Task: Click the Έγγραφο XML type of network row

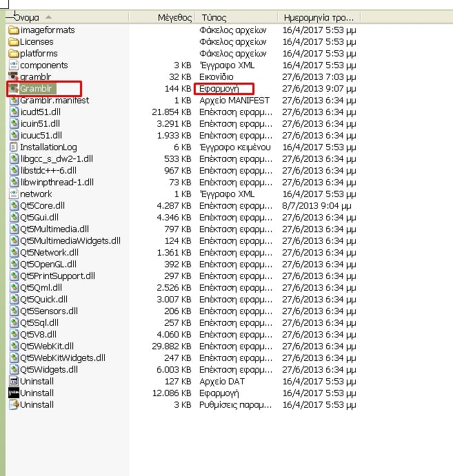Action: tap(227, 194)
